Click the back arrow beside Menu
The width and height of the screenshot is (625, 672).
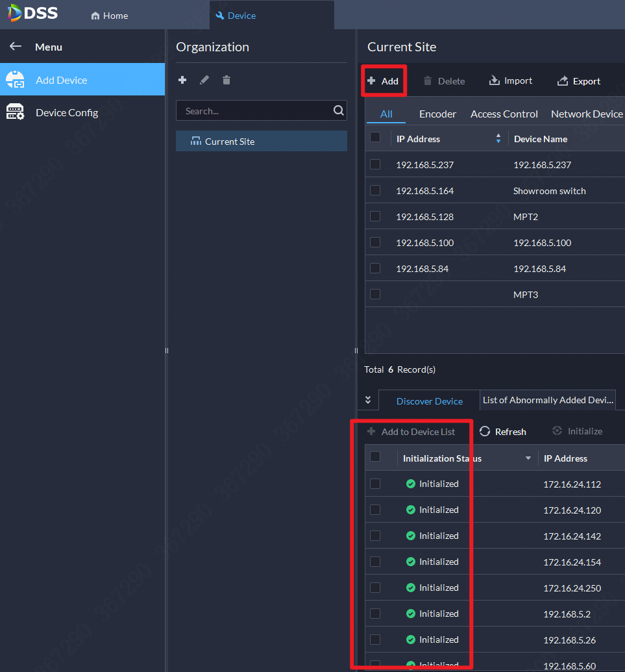(x=16, y=46)
